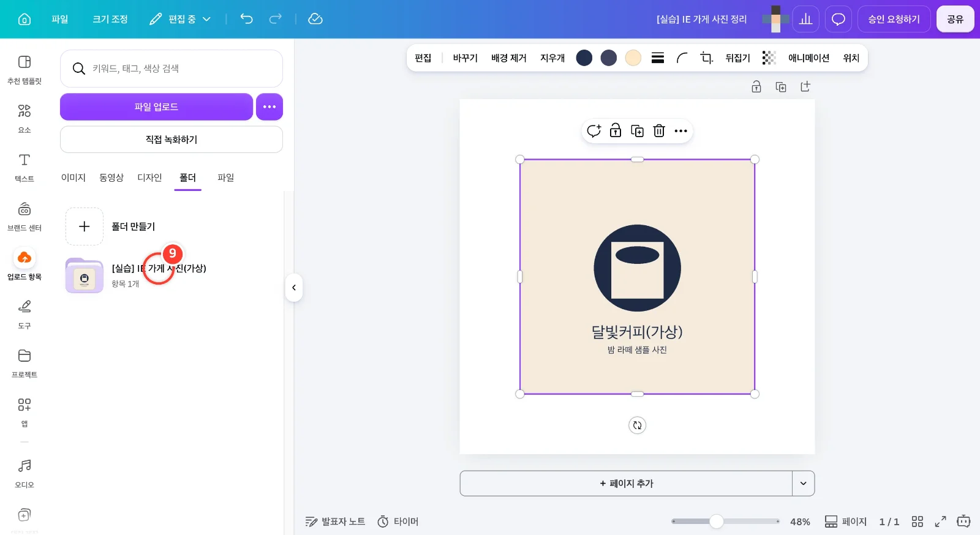This screenshot has width=980, height=535.
Task: Open the 브랜드 센터 panel
Action: point(24,217)
